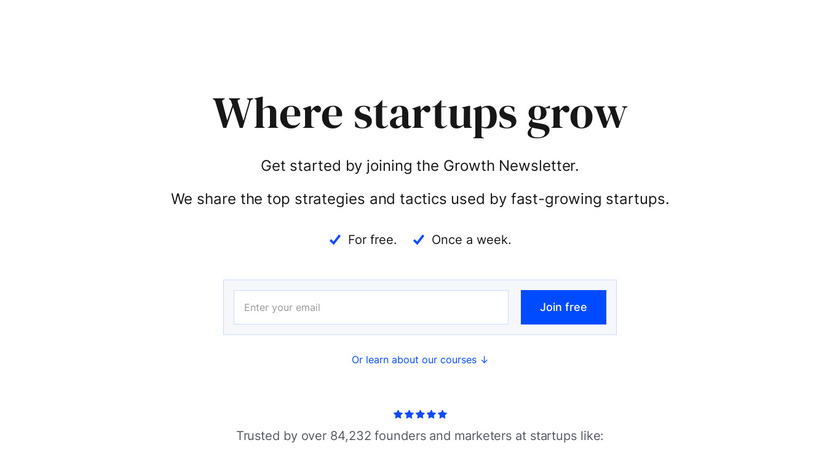Click the fourth blue rating star
This screenshot has height=472, width=840.
click(431, 414)
